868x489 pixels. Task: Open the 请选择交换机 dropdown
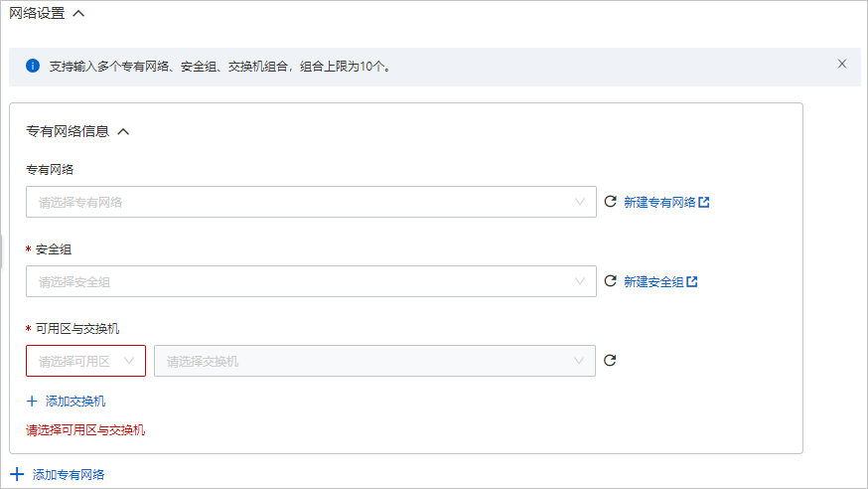coord(374,361)
